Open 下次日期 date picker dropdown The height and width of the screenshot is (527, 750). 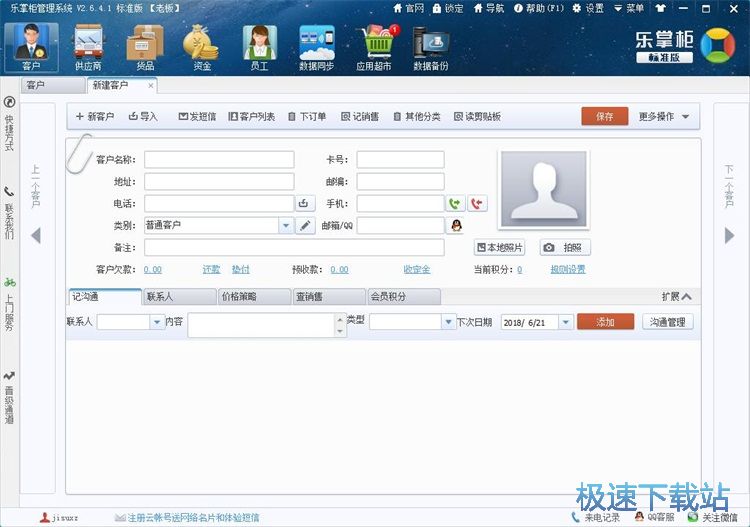(x=566, y=322)
